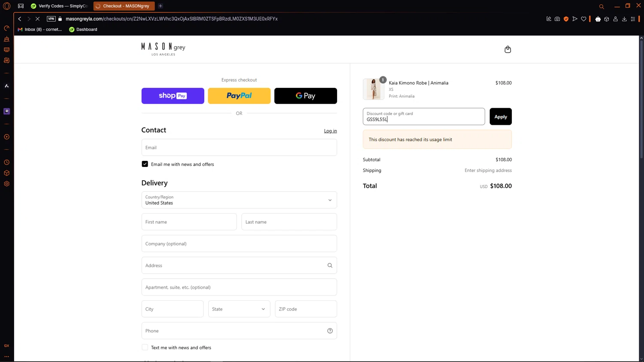Viewport: 644px width, 362px height.
Task: Open the extensions cube in toolbar
Action: [607, 19]
